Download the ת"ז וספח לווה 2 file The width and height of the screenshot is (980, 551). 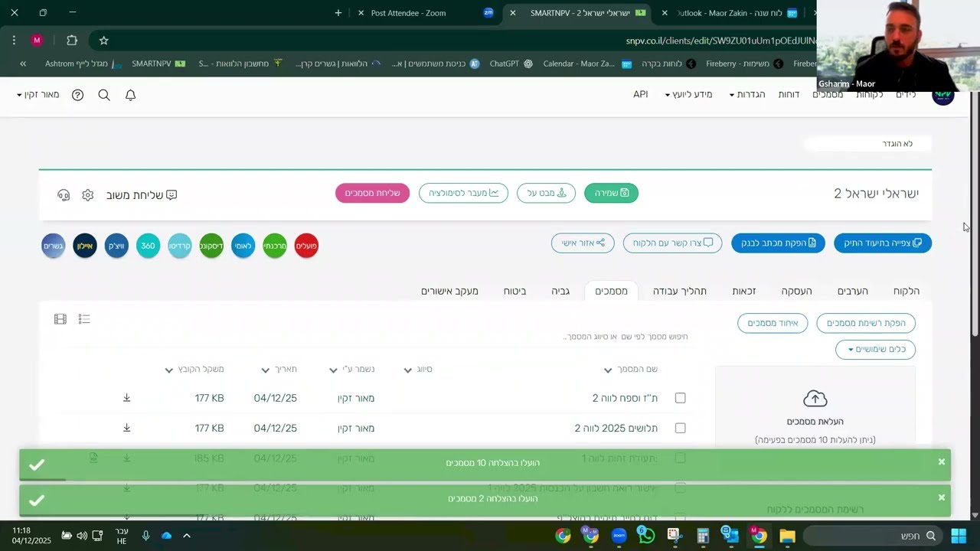(x=127, y=398)
